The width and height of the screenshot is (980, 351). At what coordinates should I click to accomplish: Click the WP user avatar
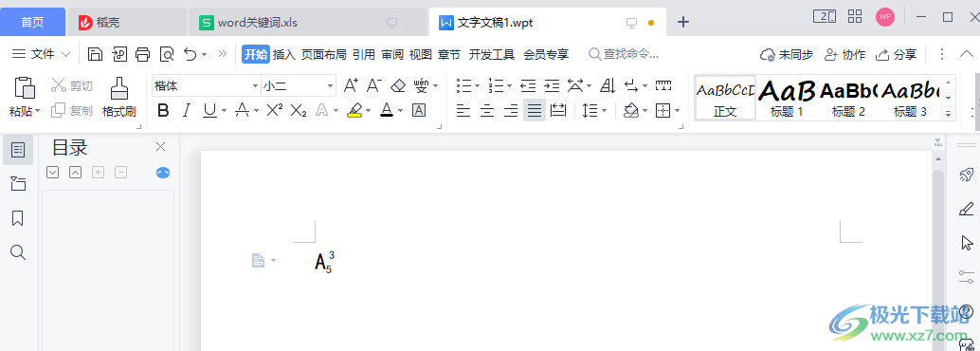click(885, 17)
